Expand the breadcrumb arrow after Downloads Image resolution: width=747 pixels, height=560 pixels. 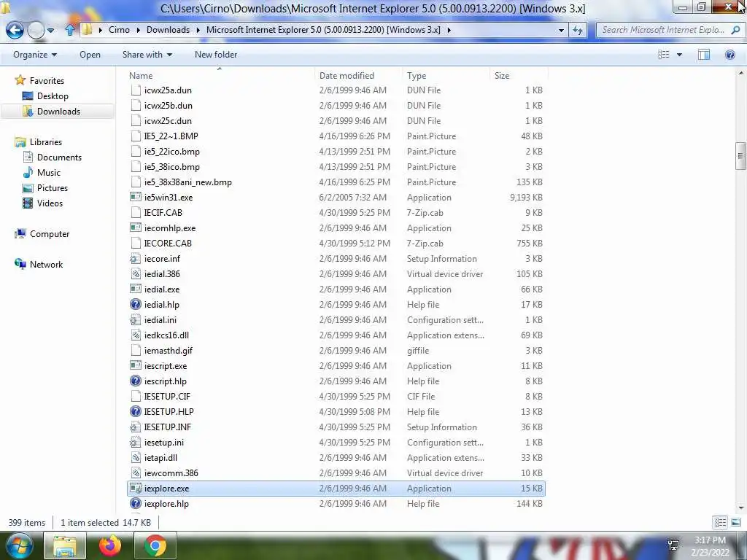198,30
